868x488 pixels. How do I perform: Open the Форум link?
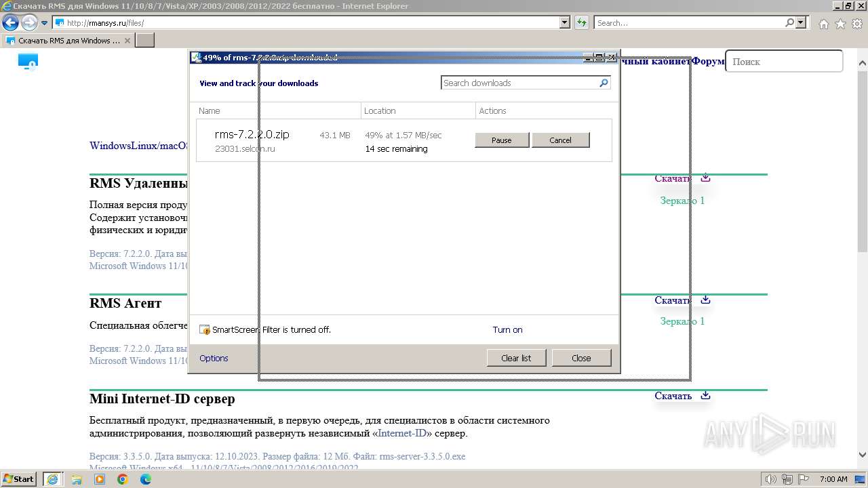pyautogui.click(x=708, y=62)
